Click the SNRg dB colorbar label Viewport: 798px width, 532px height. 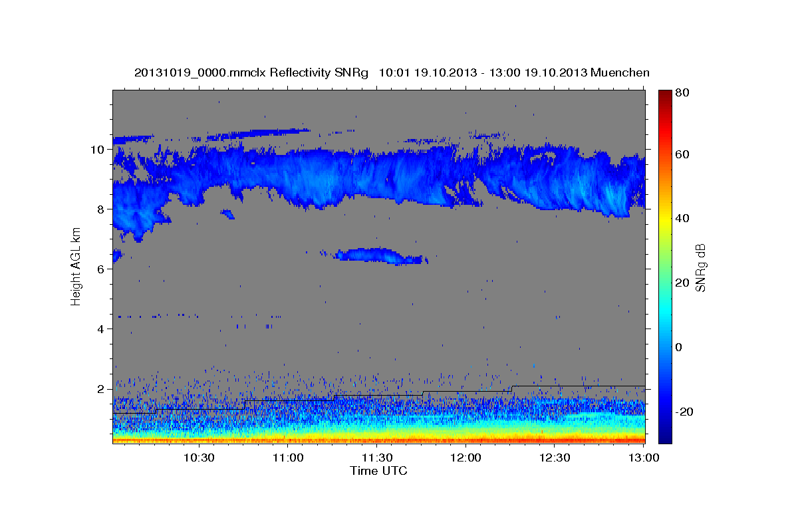point(700,268)
